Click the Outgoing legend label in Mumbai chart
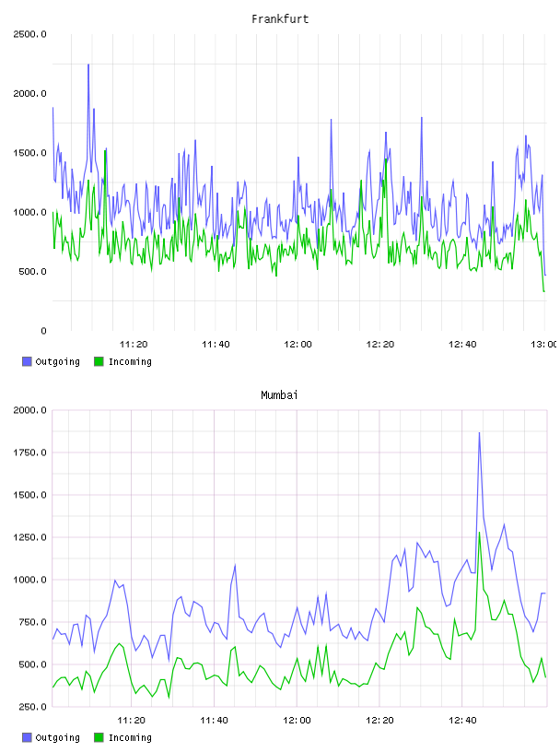This screenshot has width=560, height=752. pos(57,738)
